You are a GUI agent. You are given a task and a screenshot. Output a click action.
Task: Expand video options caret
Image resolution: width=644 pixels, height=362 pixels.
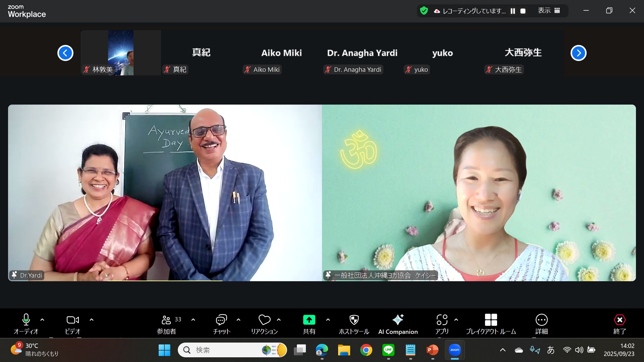tap(92, 320)
